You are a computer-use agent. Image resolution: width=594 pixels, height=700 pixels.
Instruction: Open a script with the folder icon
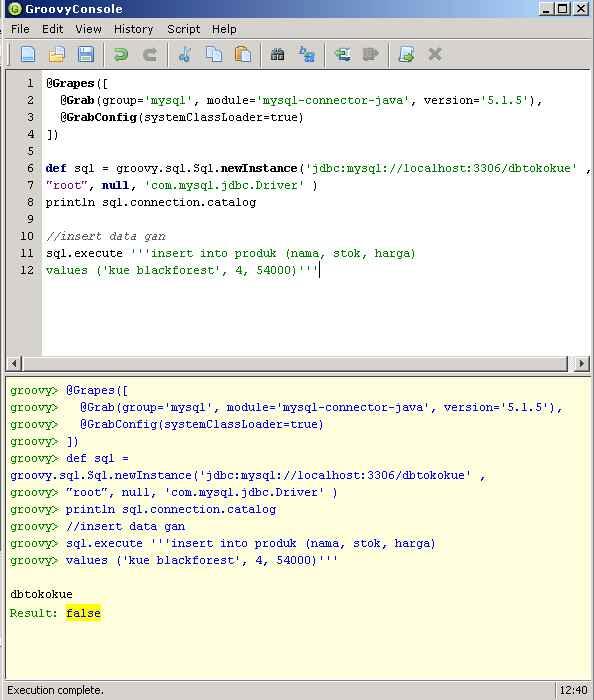pos(57,54)
